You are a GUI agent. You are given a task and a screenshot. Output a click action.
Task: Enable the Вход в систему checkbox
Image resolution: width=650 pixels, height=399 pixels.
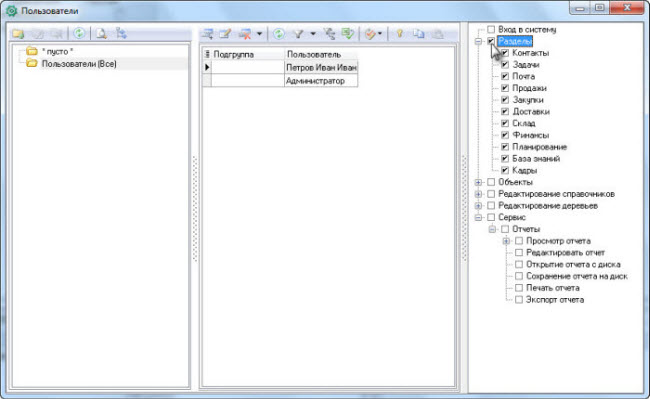(491, 29)
